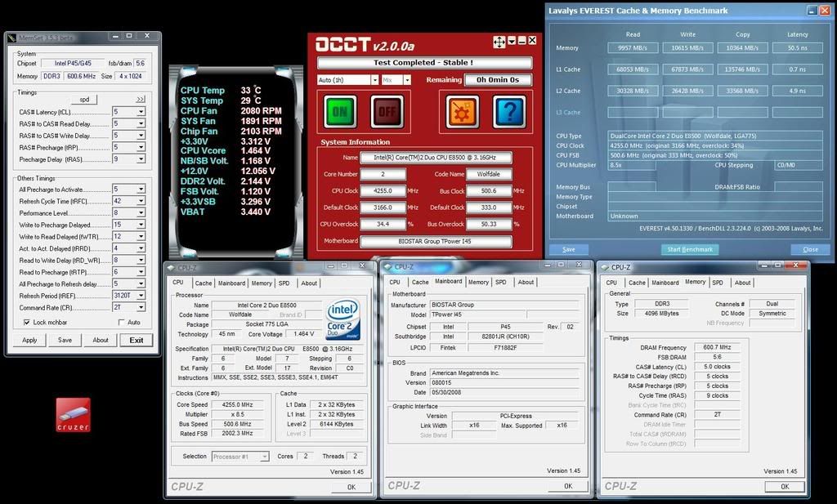The width and height of the screenshot is (837, 504).
Task: Open the Cruzer USB drive desktop icon
Action: click(x=73, y=414)
